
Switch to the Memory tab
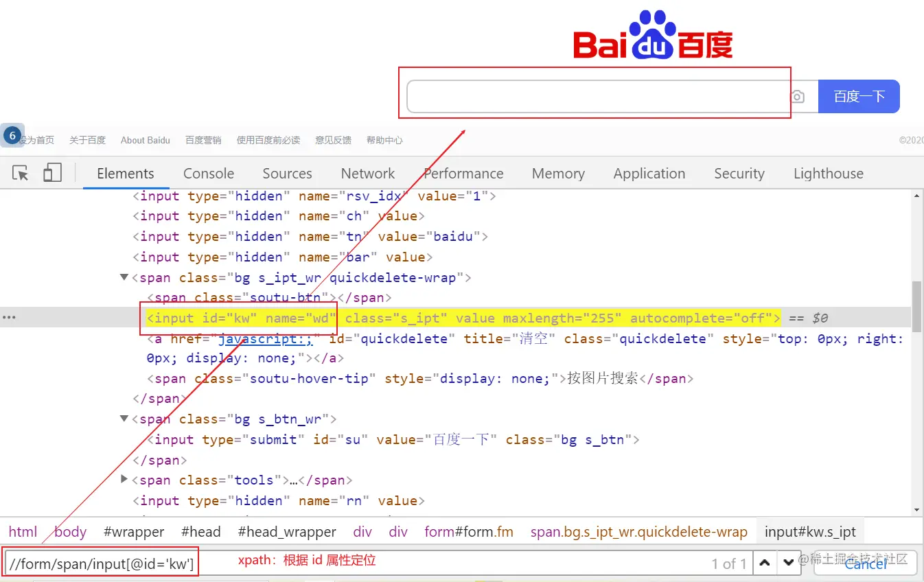tap(558, 174)
